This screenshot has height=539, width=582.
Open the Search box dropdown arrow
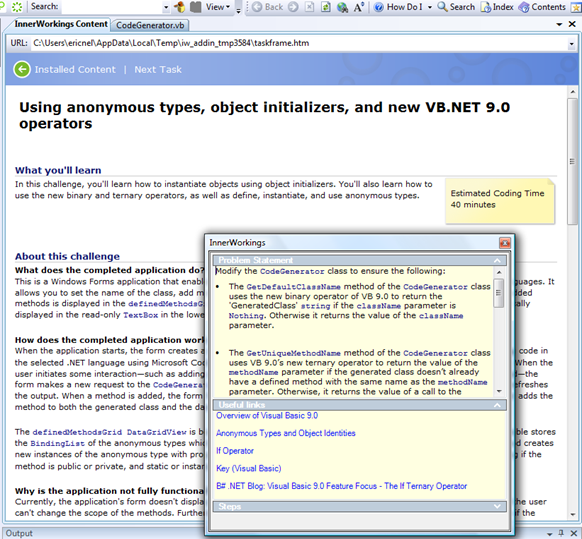click(x=166, y=7)
